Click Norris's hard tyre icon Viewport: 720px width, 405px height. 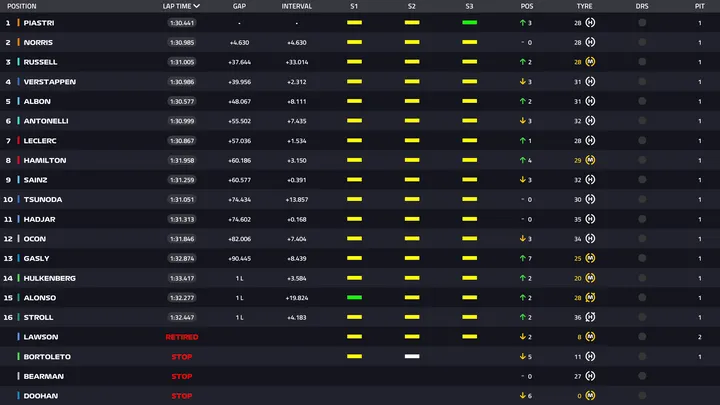click(590, 42)
